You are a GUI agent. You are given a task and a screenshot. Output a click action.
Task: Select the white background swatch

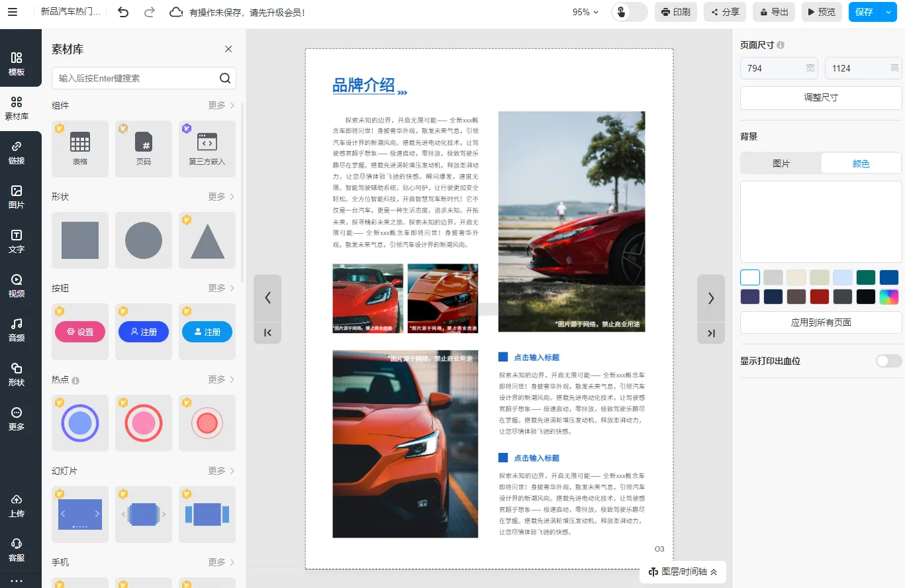tap(750, 277)
